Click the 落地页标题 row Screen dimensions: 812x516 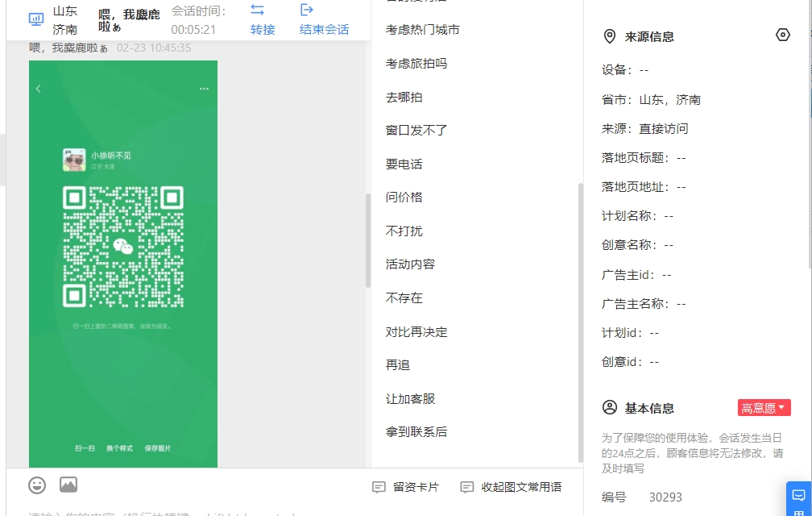click(x=644, y=157)
